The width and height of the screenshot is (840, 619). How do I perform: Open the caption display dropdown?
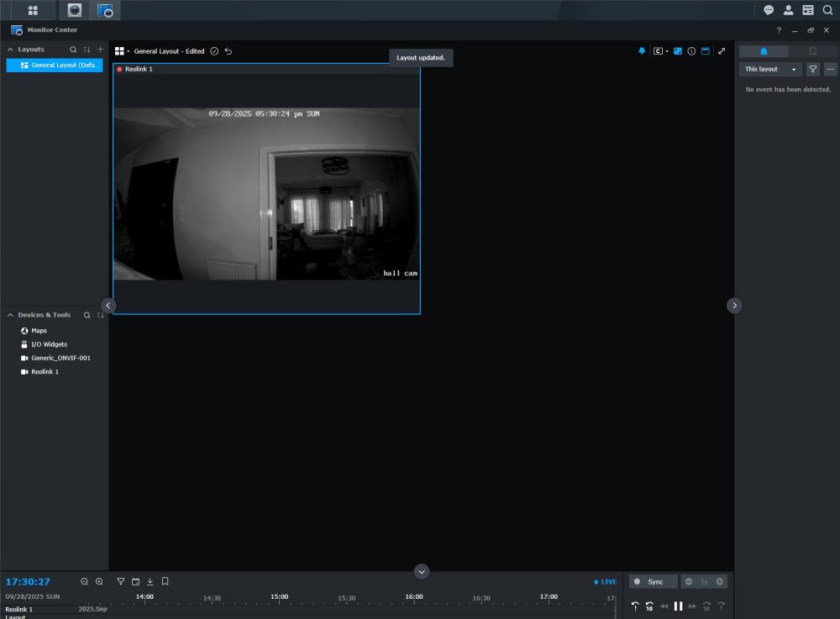pyautogui.click(x=660, y=51)
